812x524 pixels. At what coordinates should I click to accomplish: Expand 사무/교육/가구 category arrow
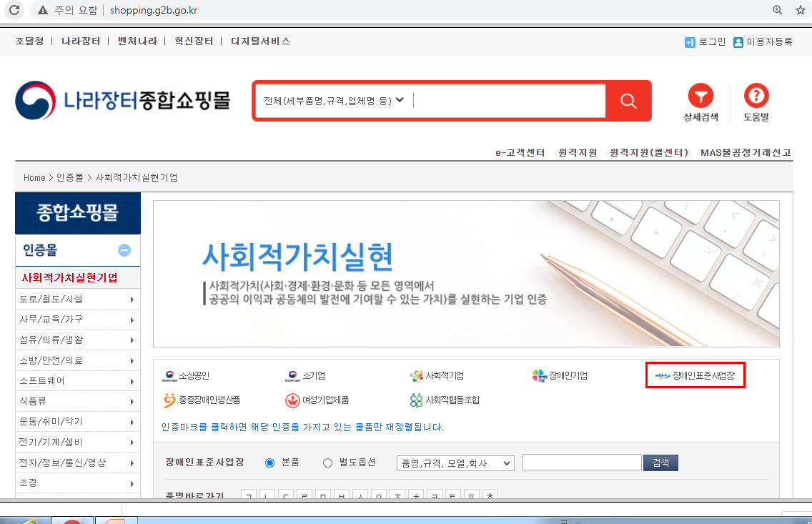pyautogui.click(x=132, y=320)
